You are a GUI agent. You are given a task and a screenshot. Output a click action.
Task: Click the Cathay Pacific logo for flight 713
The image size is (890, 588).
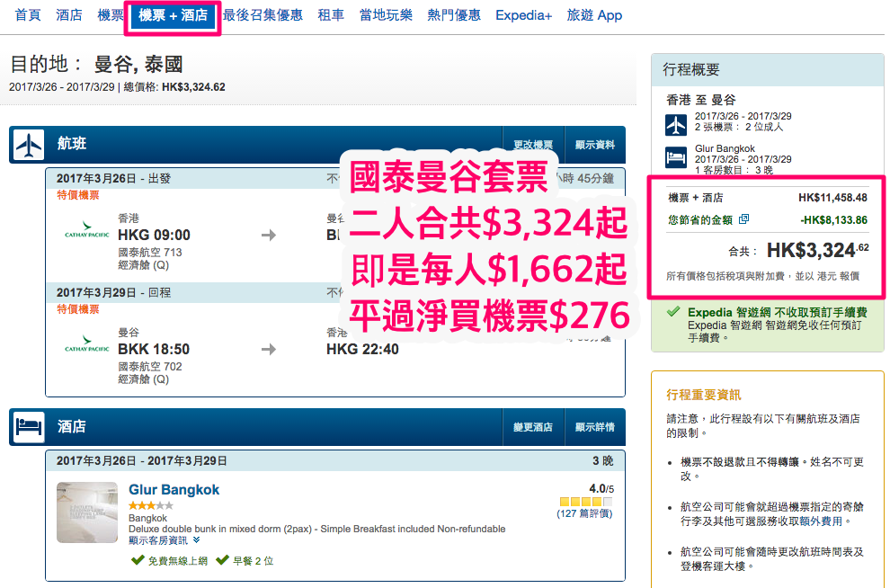coord(87,230)
